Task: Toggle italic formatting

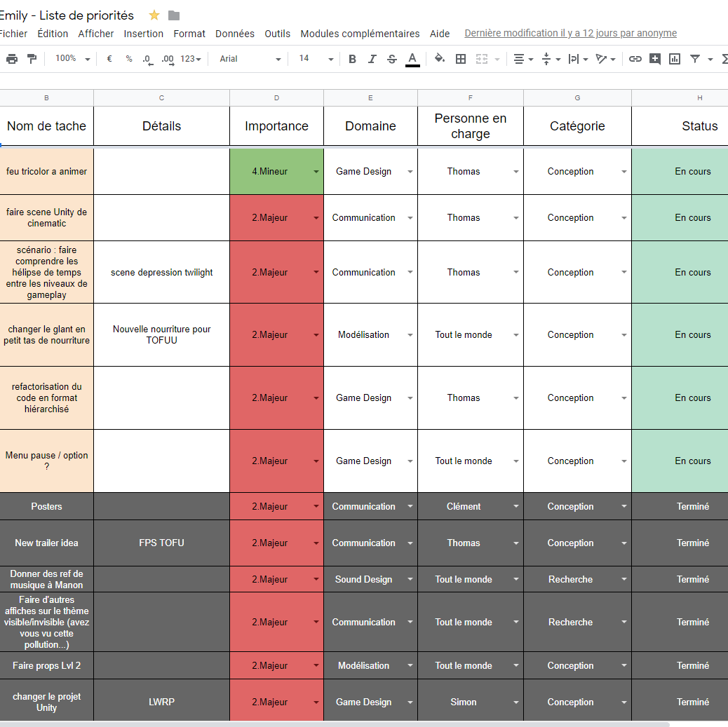Action: 372,59
